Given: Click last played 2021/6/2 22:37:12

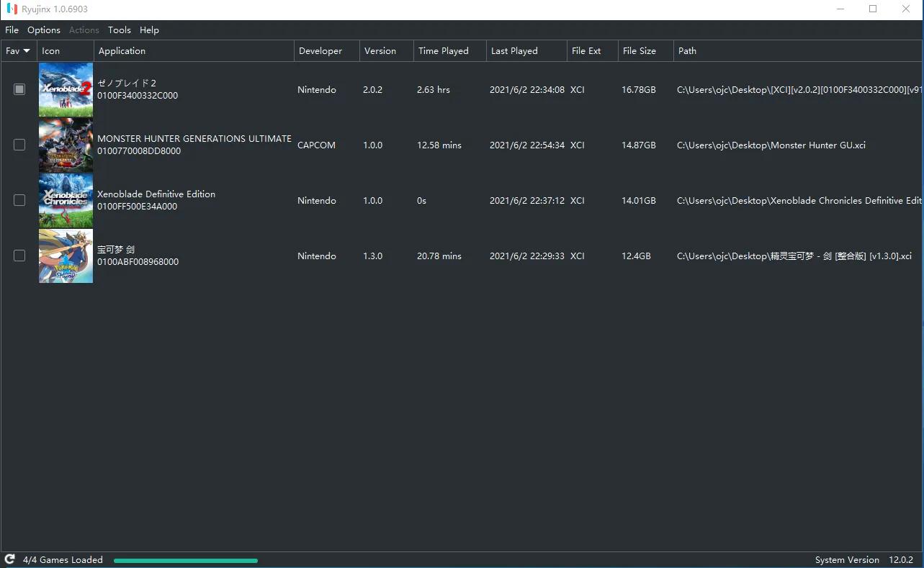Looking at the screenshot, I should click(527, 201).
